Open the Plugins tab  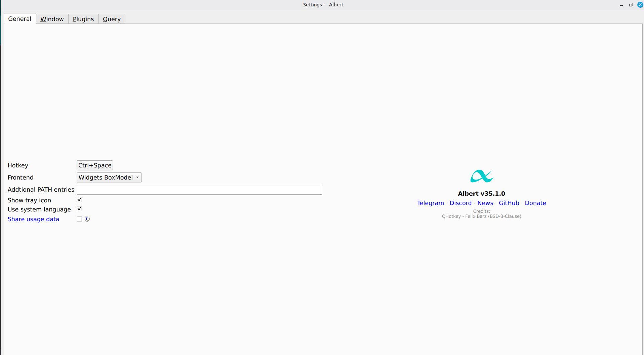[83, 19]
